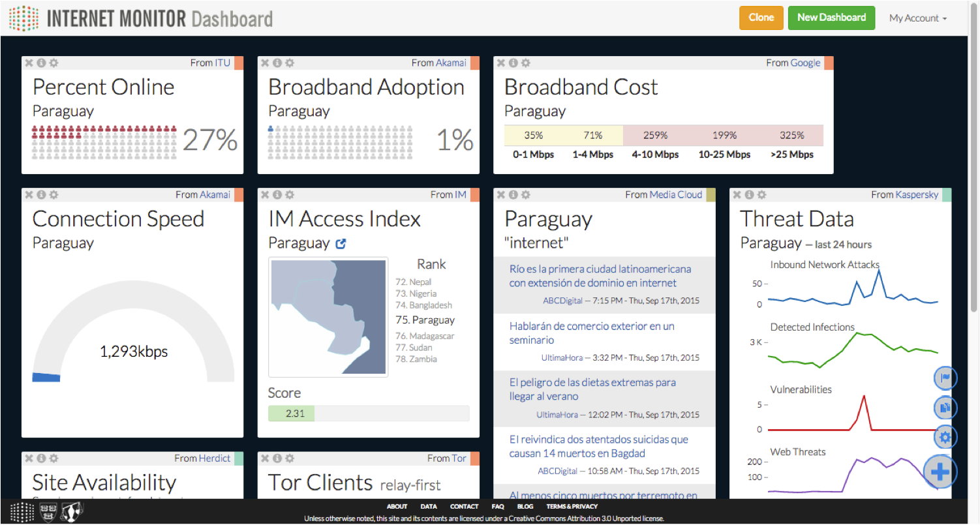Show info for the Broadband Cost card
Viewport: 980px width, 525px height.
[x=513, y=63]
